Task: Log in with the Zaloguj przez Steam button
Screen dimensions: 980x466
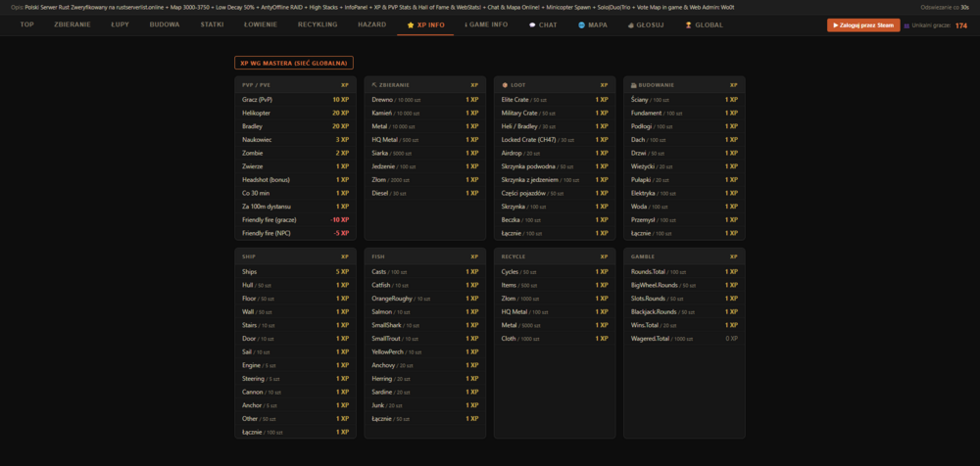Action: (x=863, y=25)
